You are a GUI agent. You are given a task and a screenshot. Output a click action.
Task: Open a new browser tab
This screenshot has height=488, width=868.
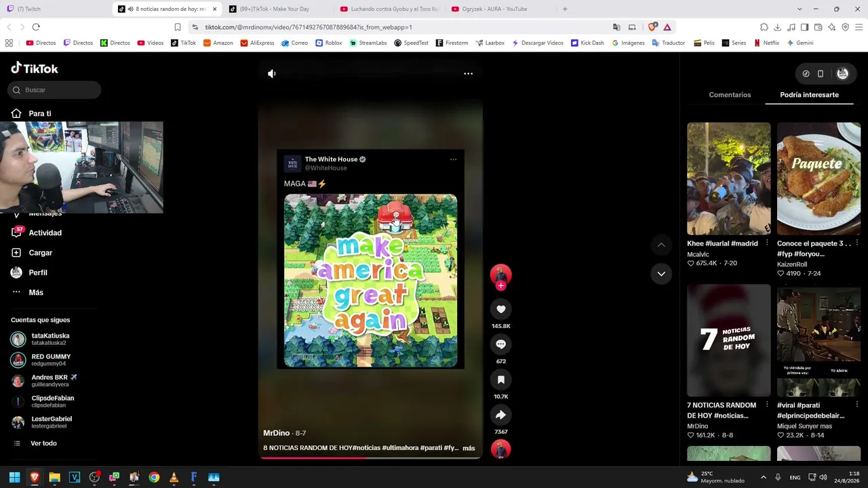tap(565, 9)
